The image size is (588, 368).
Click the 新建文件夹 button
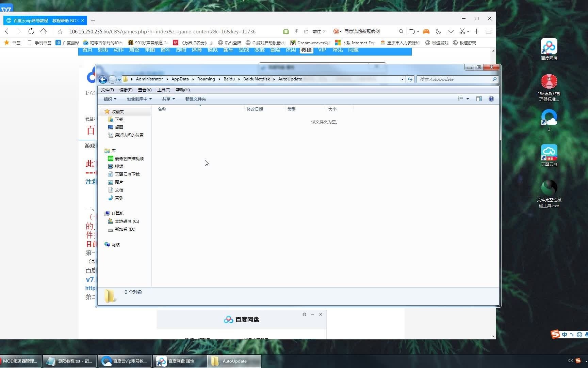[x=195, y=99]
